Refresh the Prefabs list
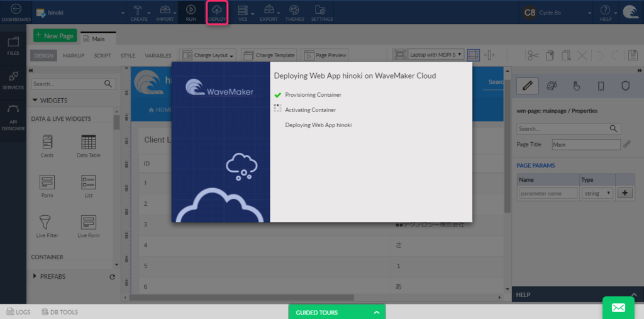The image size is (644, 319). pos(112,277)
